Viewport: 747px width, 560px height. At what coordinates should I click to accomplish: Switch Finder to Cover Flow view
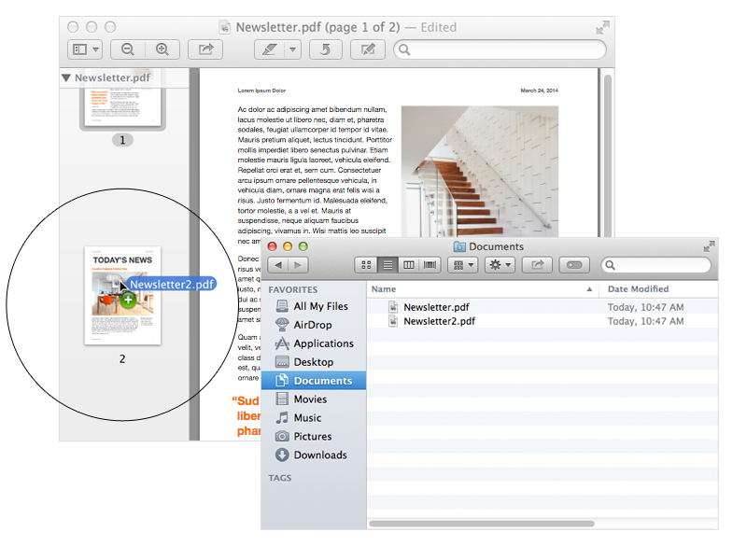click(x=430, y=265)
